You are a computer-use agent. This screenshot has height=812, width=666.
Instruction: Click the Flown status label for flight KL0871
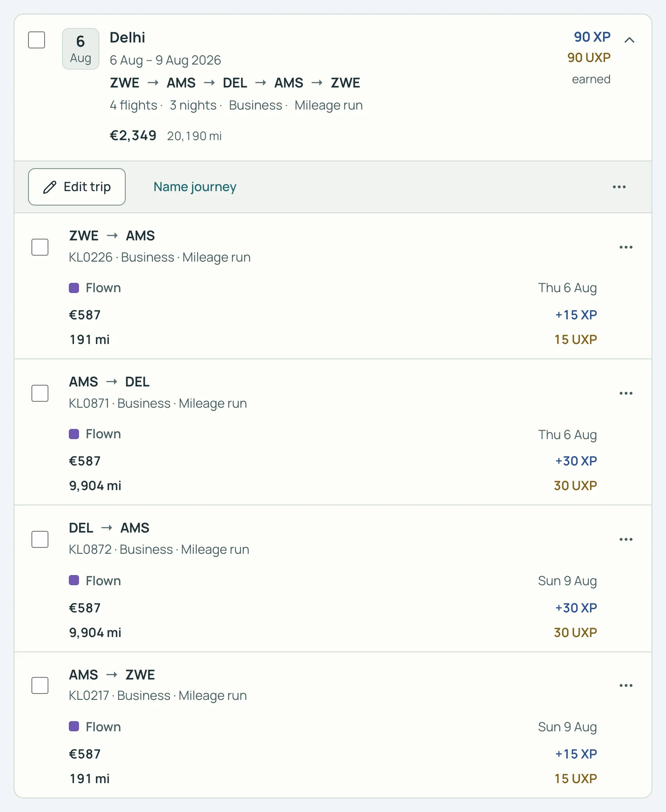103,434
